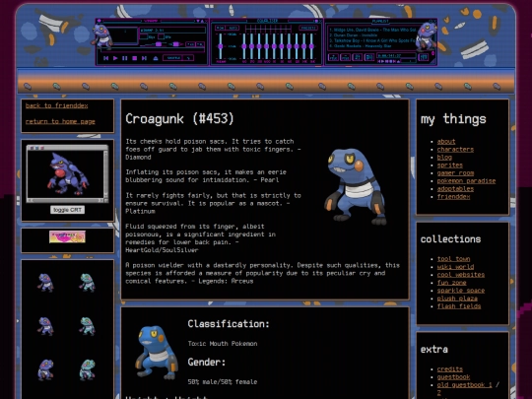Click the pink banner badge below the CRT box

coord(67,236)
